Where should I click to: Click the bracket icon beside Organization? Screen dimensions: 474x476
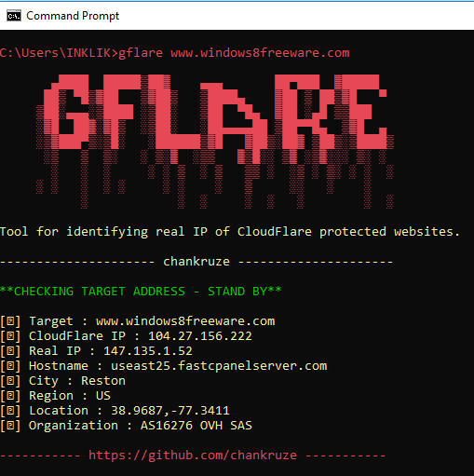coord(10,426)
